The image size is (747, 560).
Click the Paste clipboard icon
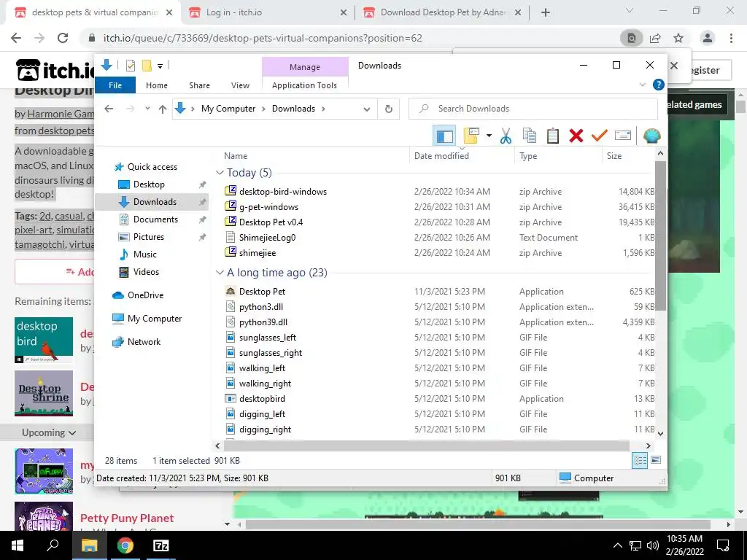(x=553, y=136)
